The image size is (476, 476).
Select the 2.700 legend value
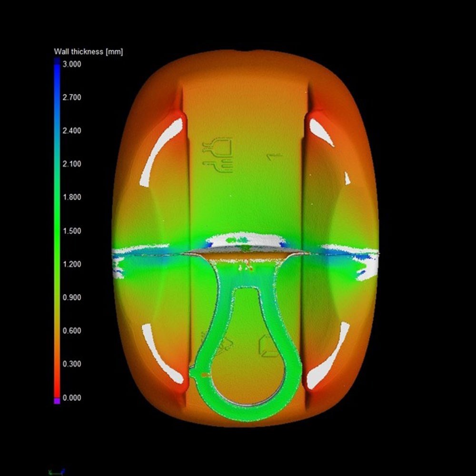[x=72, y=98]
